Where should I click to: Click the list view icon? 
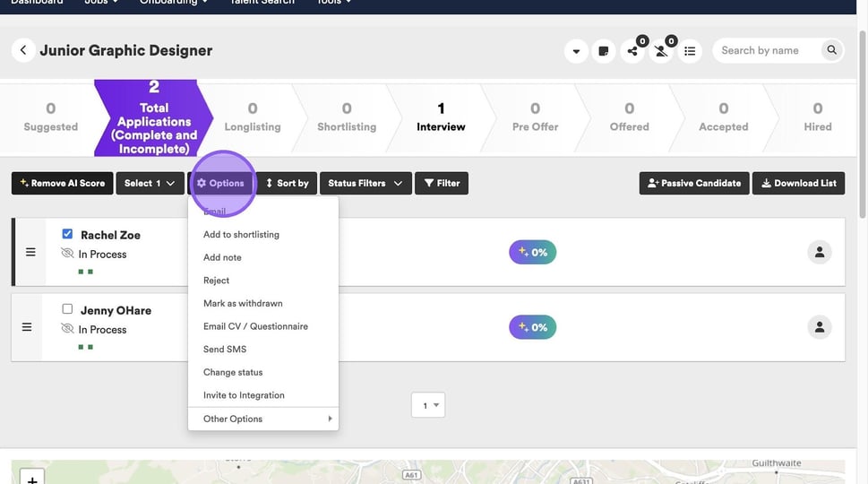pyautogui.click(x=690, y=51)
